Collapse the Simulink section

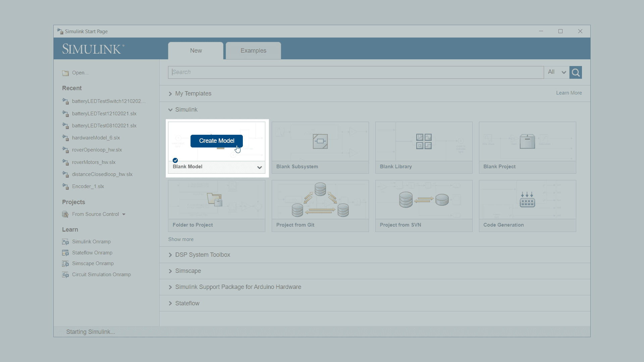(x=170, y=110)
